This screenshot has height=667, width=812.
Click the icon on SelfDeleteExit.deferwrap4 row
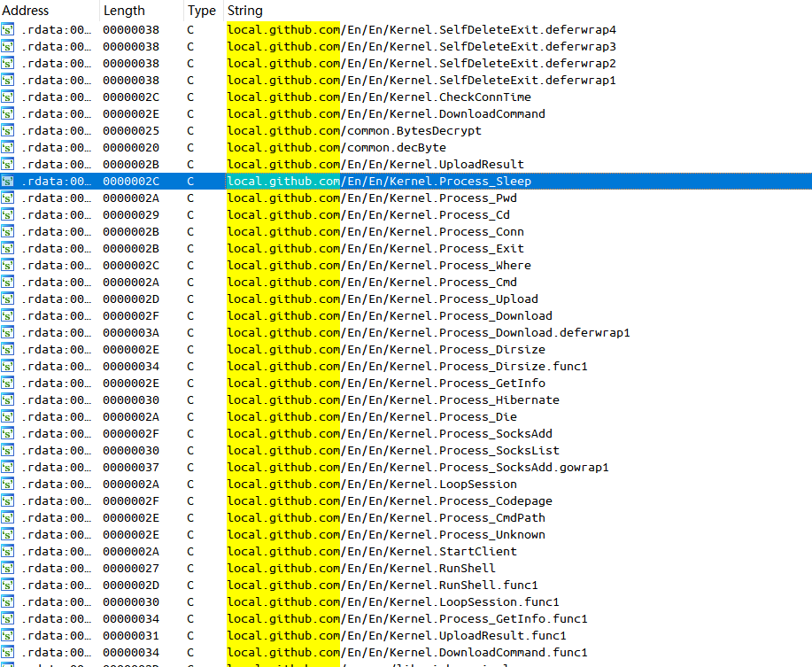click(x=8, y=30)
